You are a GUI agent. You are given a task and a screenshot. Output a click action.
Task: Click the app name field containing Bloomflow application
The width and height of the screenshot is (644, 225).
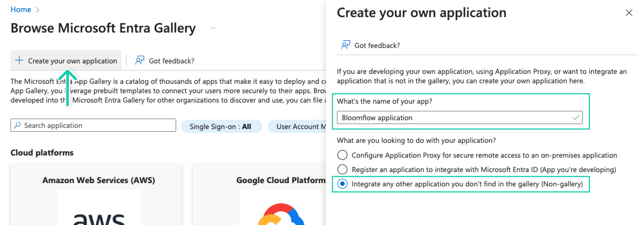[460, 118]
